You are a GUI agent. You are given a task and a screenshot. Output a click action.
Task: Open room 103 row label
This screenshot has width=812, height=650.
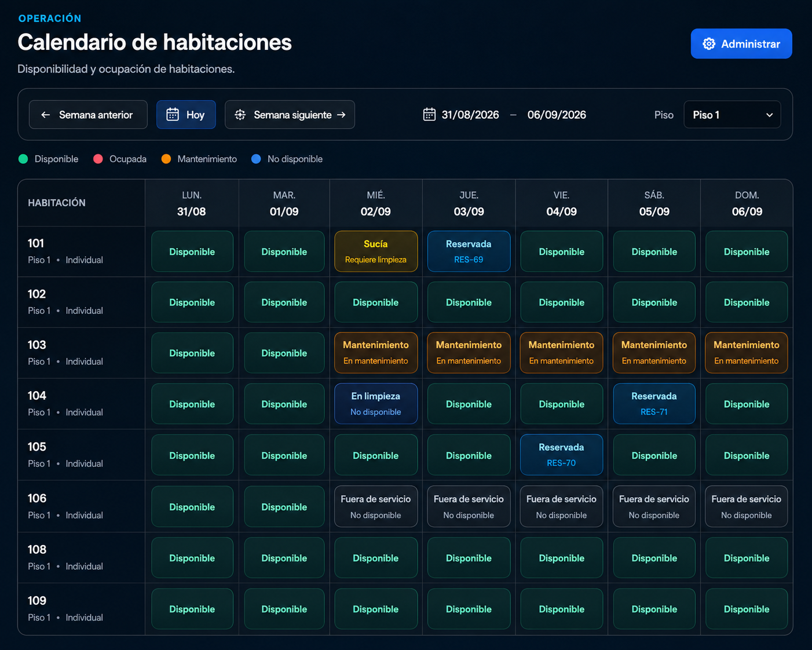pos(81,353)
